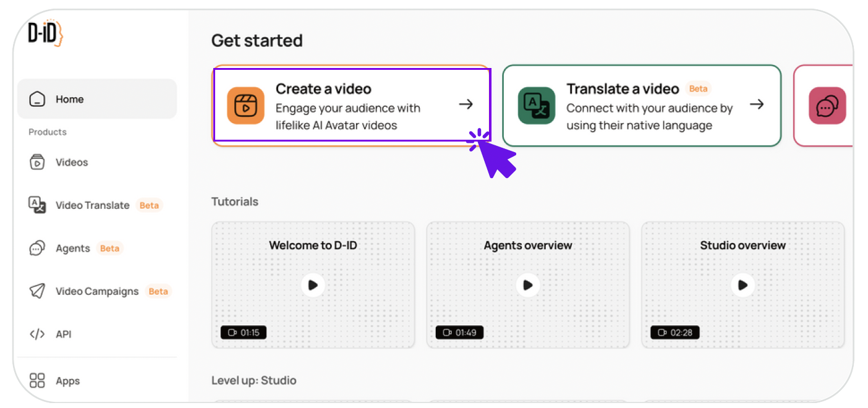The image size is (868, 408).
Task: Click the Beta badge on Translate a video
Action: coord(699,88)
